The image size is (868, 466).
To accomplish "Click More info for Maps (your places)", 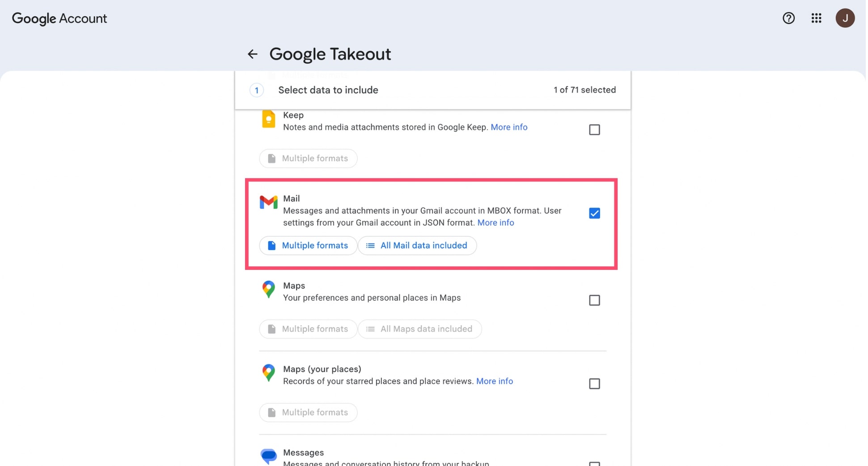I will 494,381.
